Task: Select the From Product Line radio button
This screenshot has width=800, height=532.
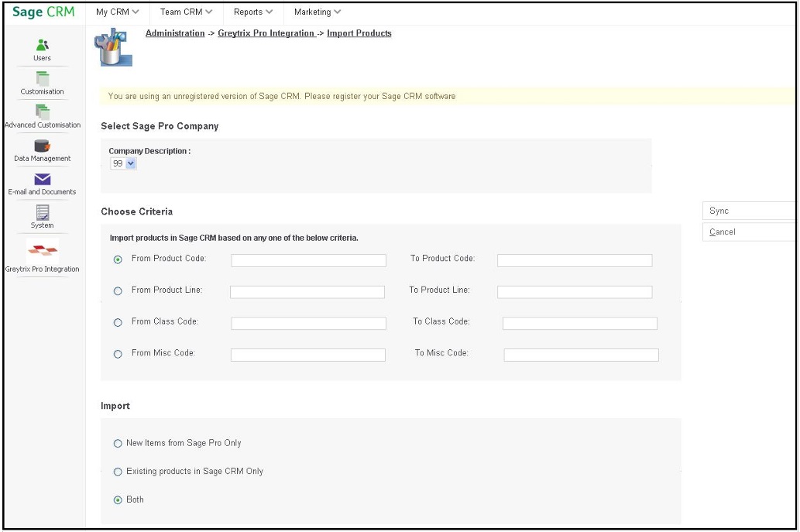Action: pos(118,291)
